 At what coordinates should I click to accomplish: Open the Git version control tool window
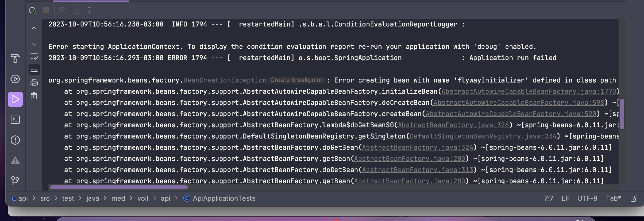pyautogui.click(x=15, y=181)
